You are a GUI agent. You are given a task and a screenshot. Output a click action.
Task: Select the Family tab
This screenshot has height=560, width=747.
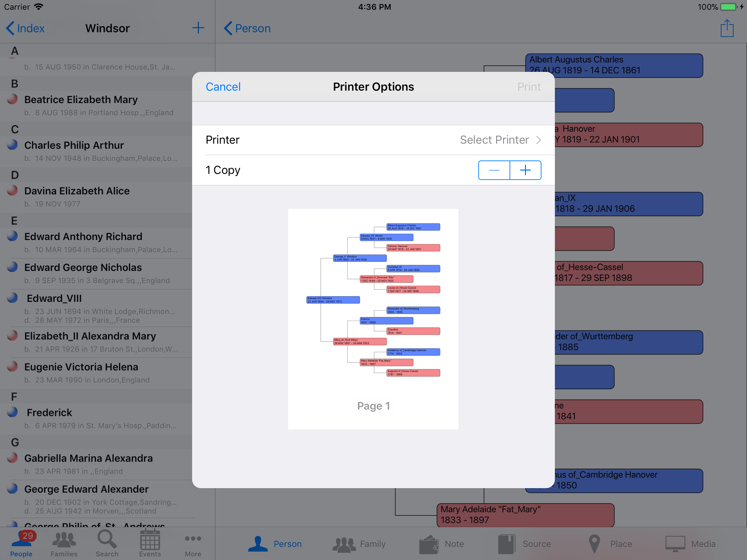(359, 544)
